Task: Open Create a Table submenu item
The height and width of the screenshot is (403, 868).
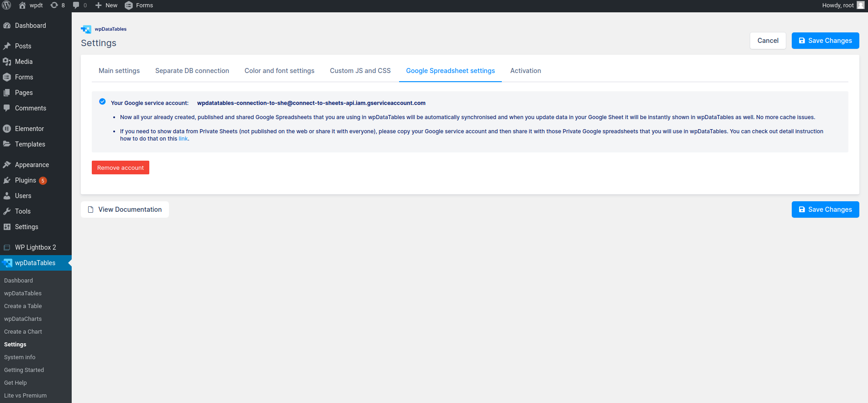Action: click(23, 306)
